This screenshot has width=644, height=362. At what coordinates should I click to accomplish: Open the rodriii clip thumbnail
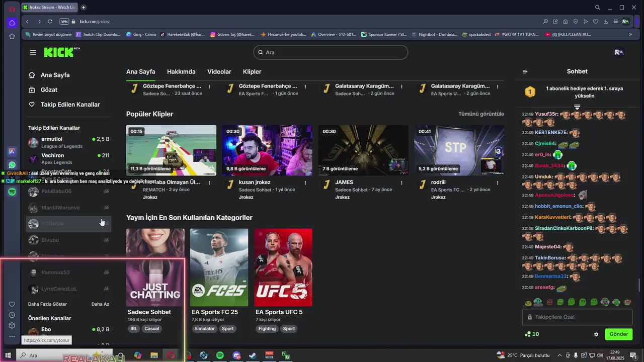pyautogui.click(x=459, y=150)
